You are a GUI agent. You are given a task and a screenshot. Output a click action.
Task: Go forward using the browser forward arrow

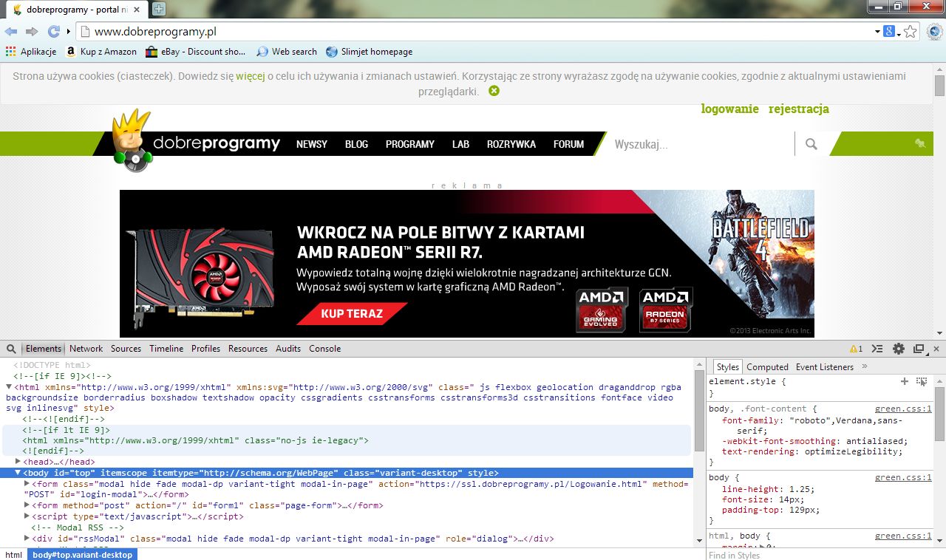[32, 31]
